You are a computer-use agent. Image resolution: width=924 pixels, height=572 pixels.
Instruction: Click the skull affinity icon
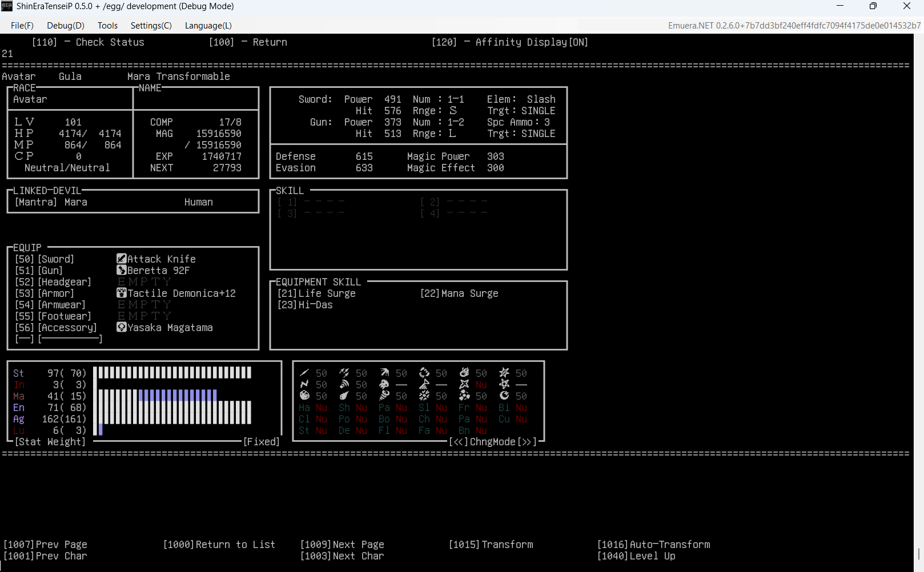click(x=384, y=384)
